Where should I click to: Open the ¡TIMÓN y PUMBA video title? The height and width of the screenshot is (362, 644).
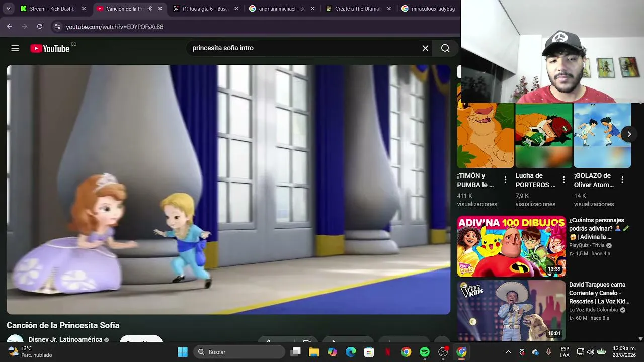pos(475,180)
